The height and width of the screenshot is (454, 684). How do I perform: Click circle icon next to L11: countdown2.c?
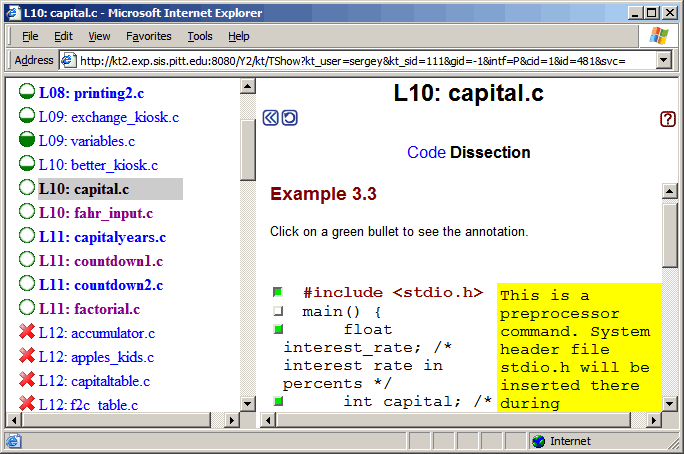pos(27,283)
